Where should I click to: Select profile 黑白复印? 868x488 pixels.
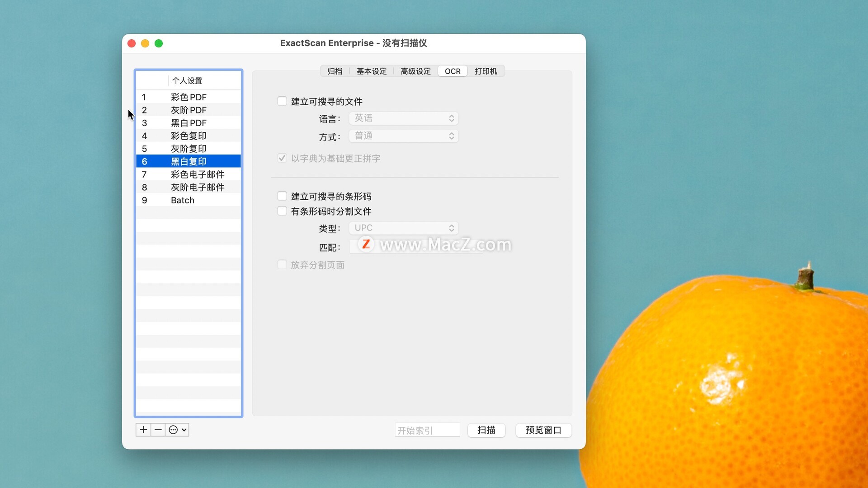tap(189, 161)
